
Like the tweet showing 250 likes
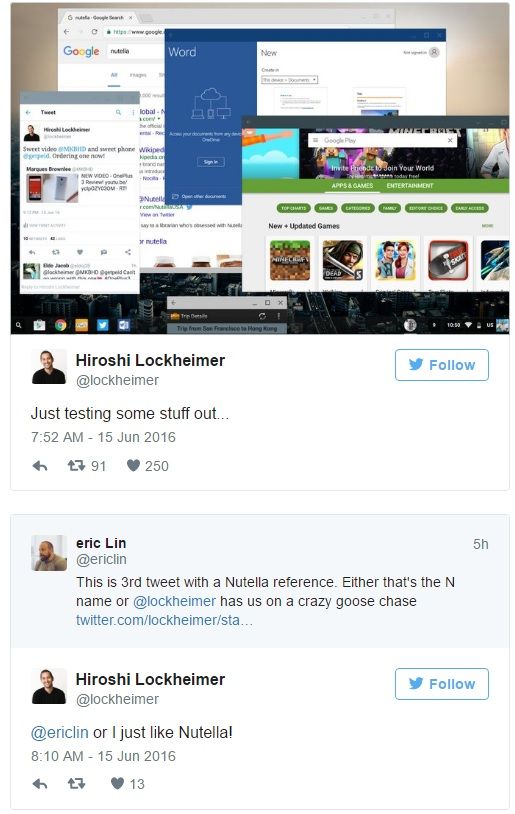pos(133,466)
